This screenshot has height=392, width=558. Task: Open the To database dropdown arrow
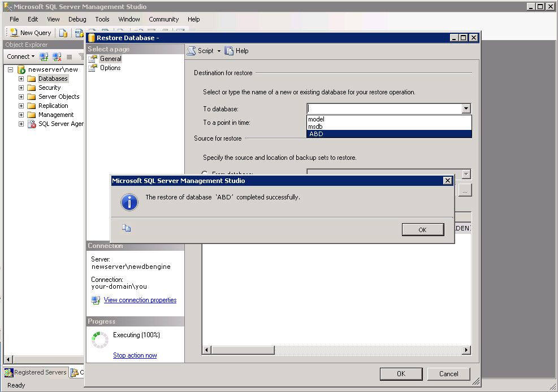pyautogui.click(x=466, y=109)
